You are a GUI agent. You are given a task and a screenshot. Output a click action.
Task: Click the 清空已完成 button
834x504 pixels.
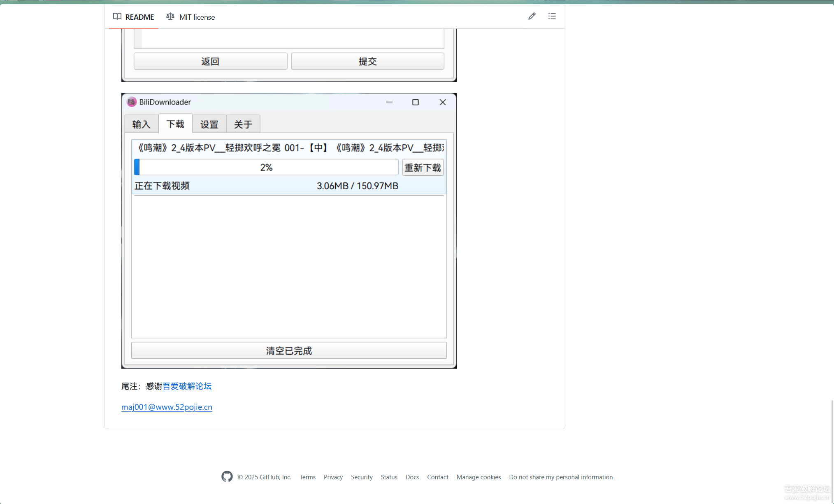coord(289,351)
